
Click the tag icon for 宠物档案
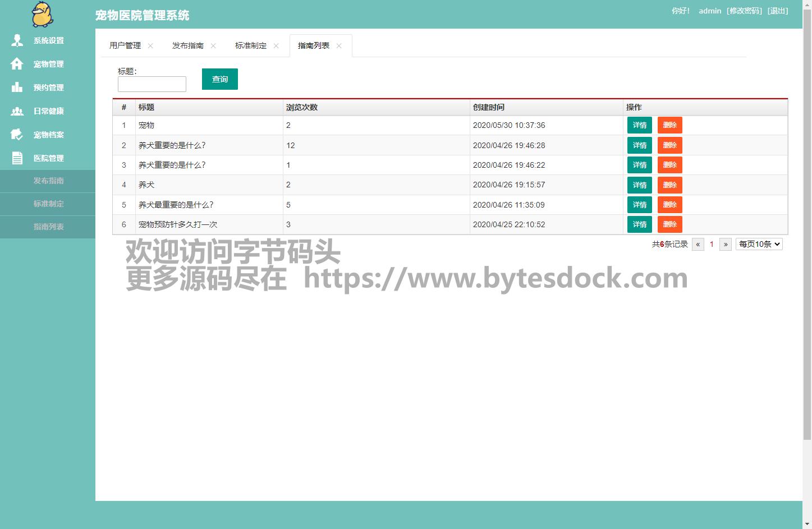click(x=17, y=135)
